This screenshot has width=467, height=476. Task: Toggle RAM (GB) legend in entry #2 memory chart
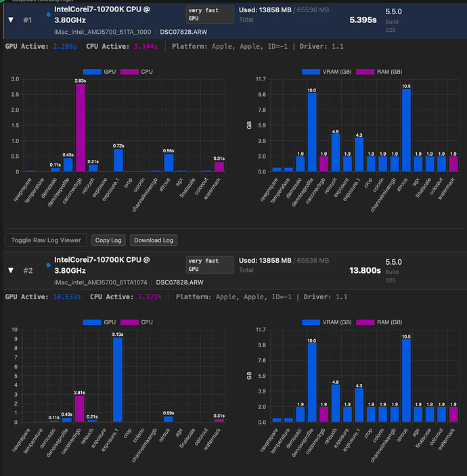point(379,322)
